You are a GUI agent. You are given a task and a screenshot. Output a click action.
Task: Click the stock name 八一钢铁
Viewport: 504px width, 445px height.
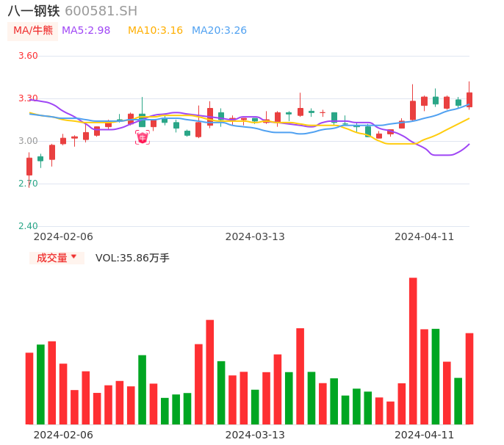point(34,11)
